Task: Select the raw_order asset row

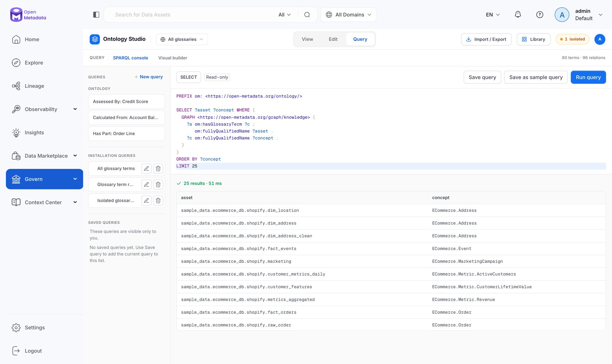Action: click(x=391, y=325)
